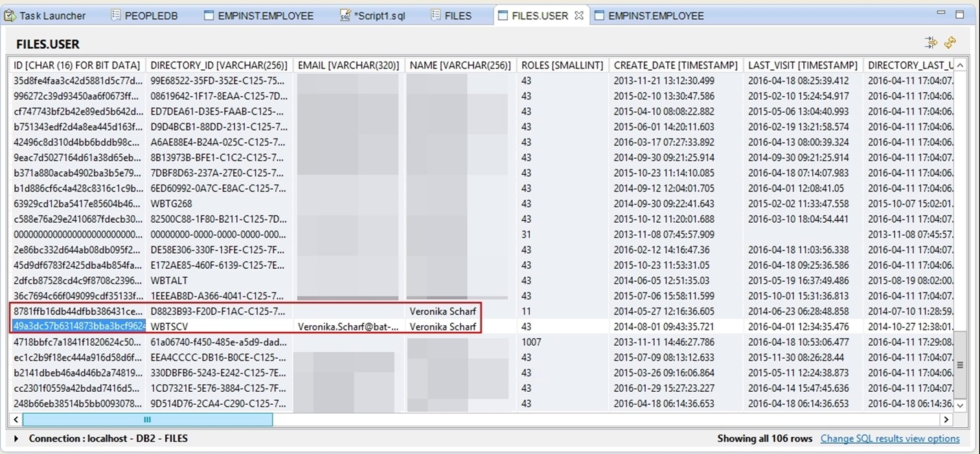Select the WBTALT directory ID cell

[x=169, y=280]
